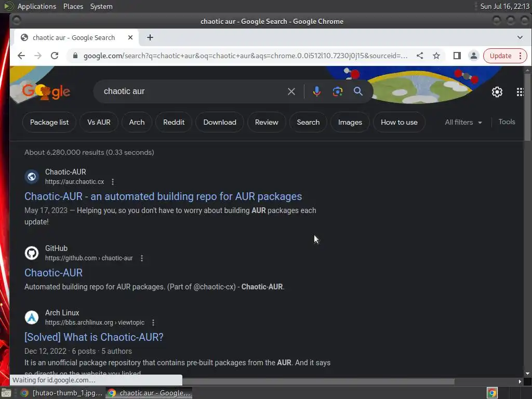Image resolution: width=532 pixels, height=399 pixels.
Task: Share this page via share icon
Action: (420, 56)
